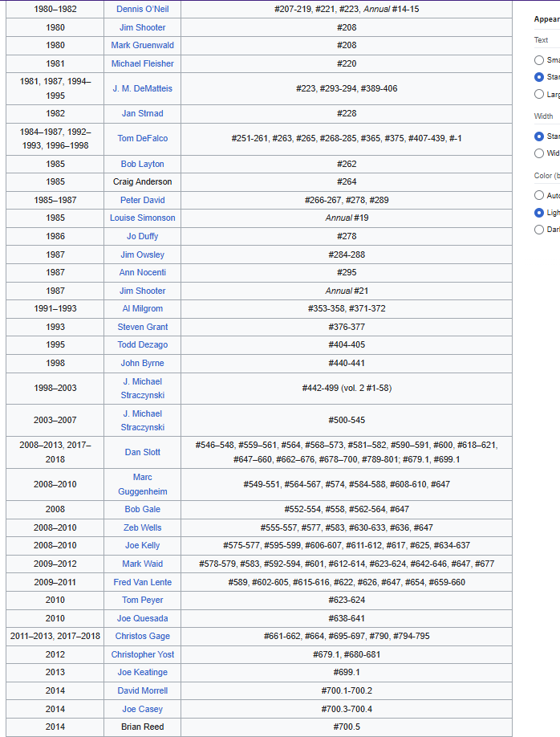Viewport: 560px width, 737px height.
Task: Visit the Todd Dezago page
Action: pos(142,344)
